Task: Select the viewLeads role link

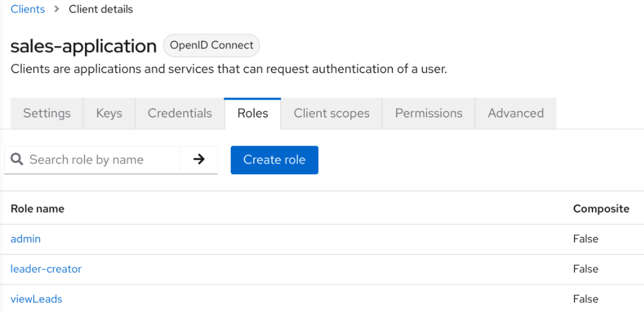Action: [37, 299]
